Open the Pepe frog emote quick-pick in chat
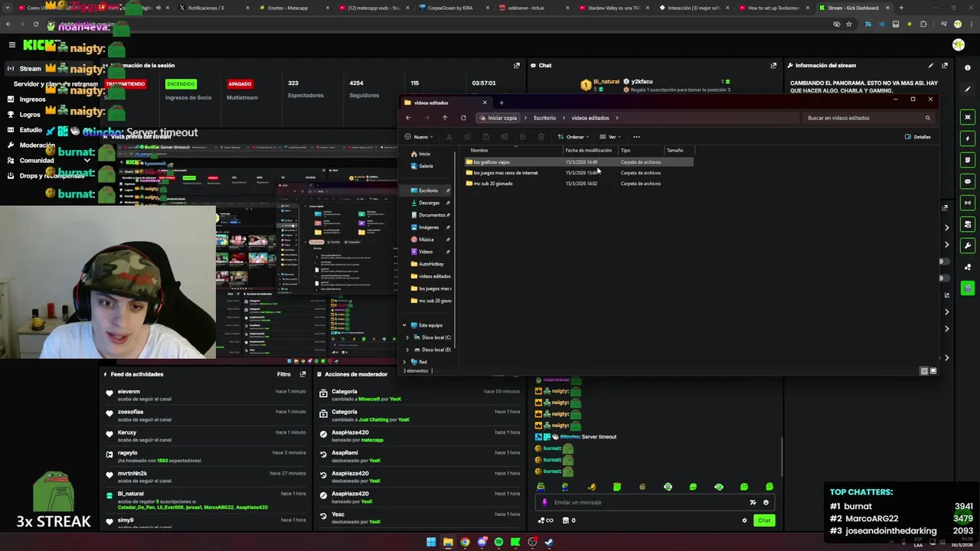 point(541,487)
